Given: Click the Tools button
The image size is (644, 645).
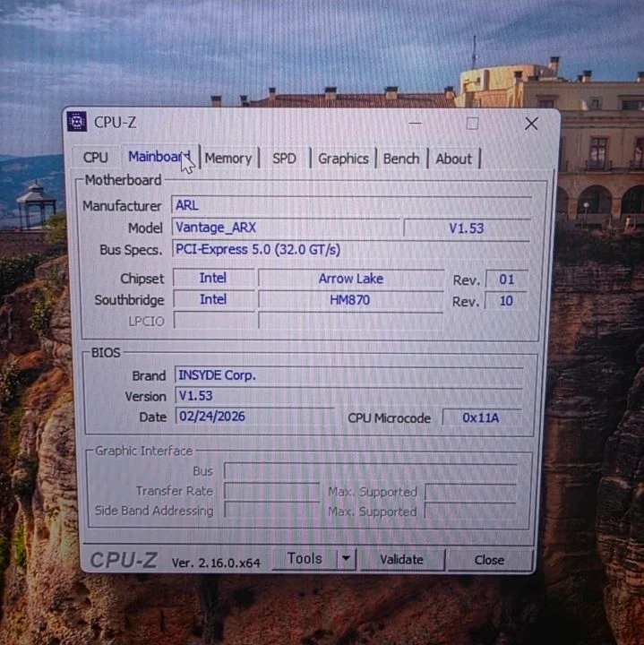Looking at the screenshot, I should coord(305,559).
